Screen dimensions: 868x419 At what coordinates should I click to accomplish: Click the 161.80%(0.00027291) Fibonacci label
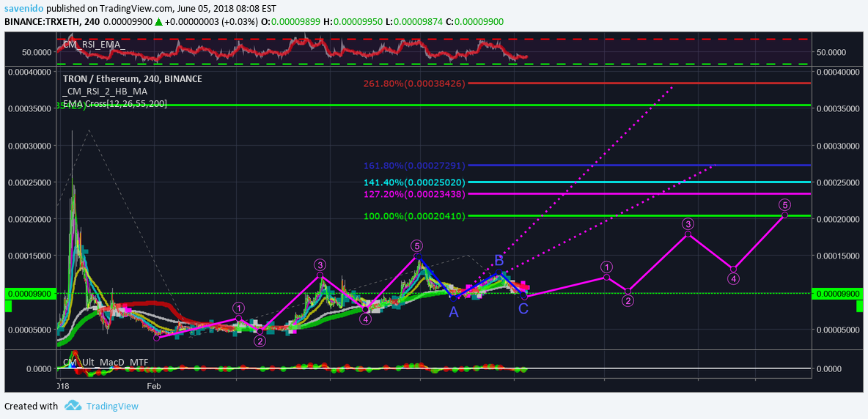(414, 166)
